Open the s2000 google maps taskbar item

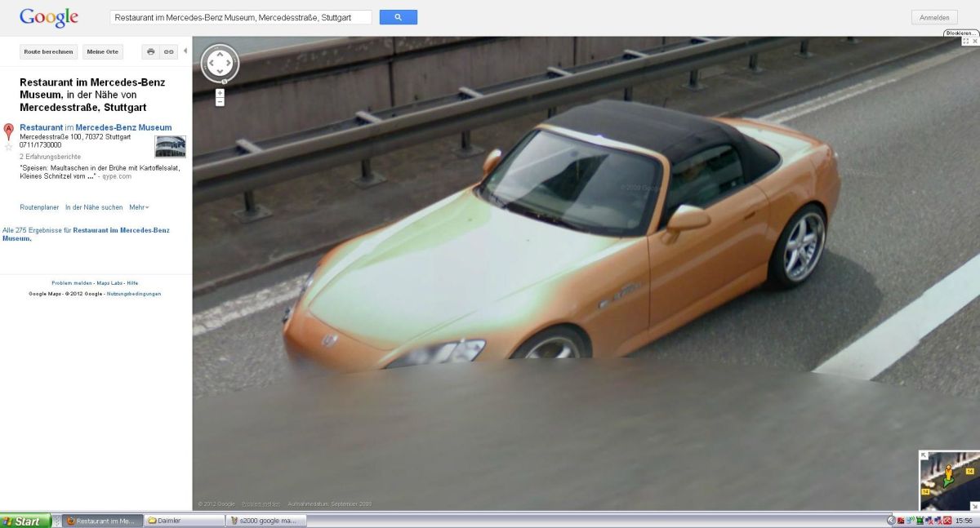[x=266, y=521]
